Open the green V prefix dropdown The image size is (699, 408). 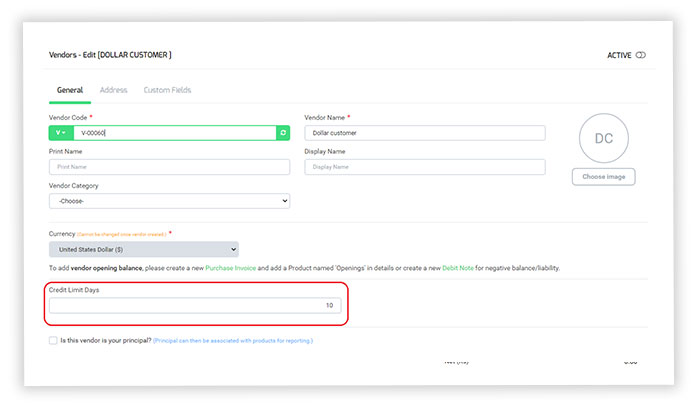click(x=60, y=133)
